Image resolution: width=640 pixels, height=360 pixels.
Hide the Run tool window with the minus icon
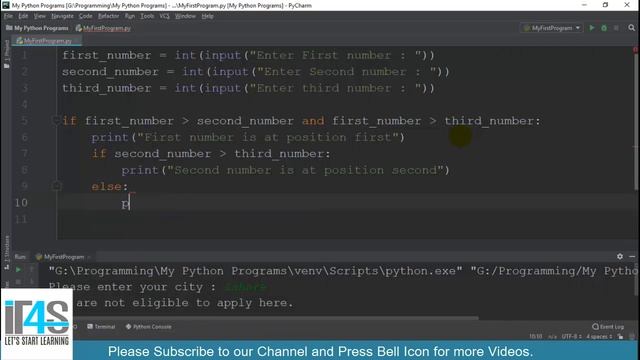[632, 256]
